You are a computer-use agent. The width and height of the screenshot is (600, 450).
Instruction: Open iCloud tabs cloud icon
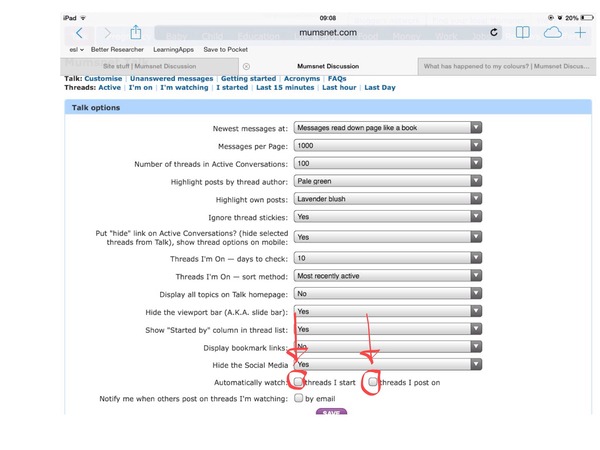coord(553,33)
